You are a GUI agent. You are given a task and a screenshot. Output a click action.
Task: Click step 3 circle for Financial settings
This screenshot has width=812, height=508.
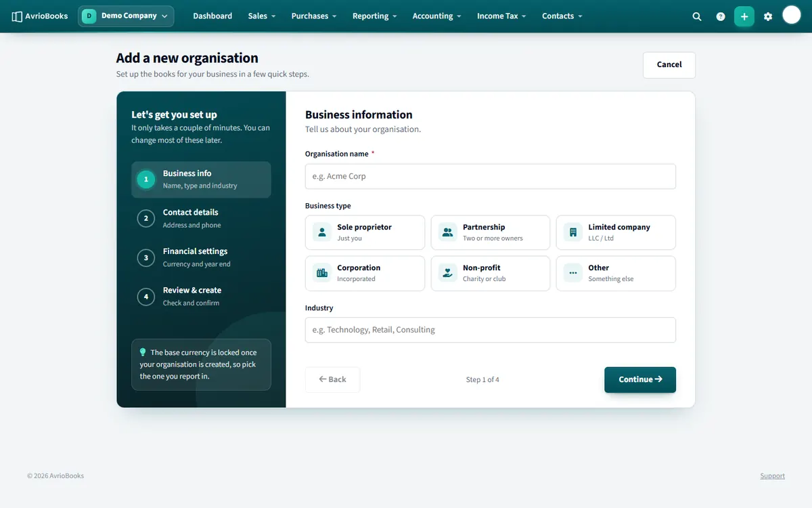(x=146, y=257)
